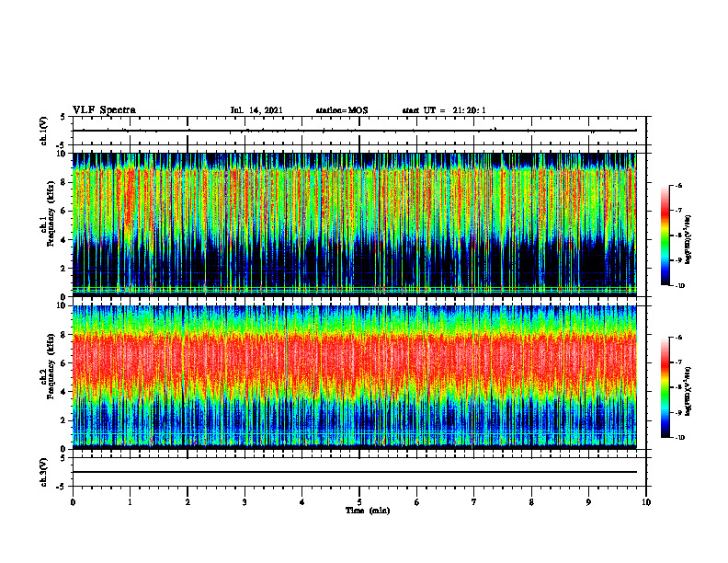This screenshot has width=728, height=563.
Task: Click the "10" minute tick on time axis
Action: tap(646, 502)
